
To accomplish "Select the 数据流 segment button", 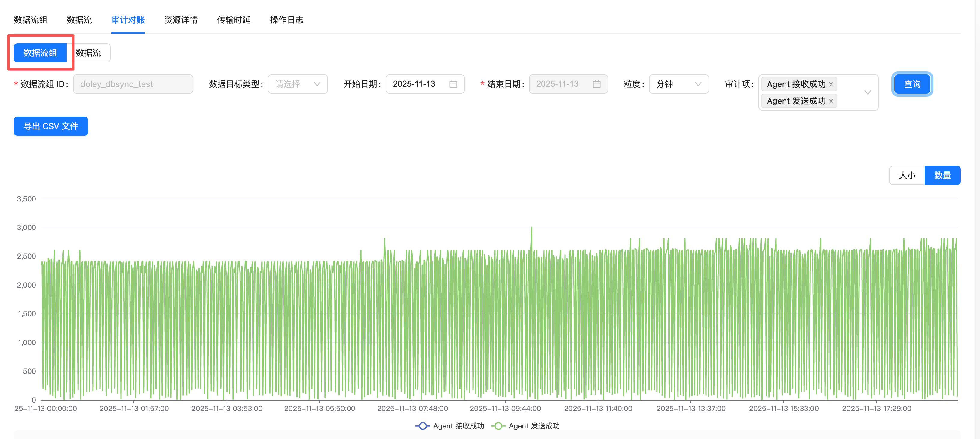I will [x=88, y=53].
